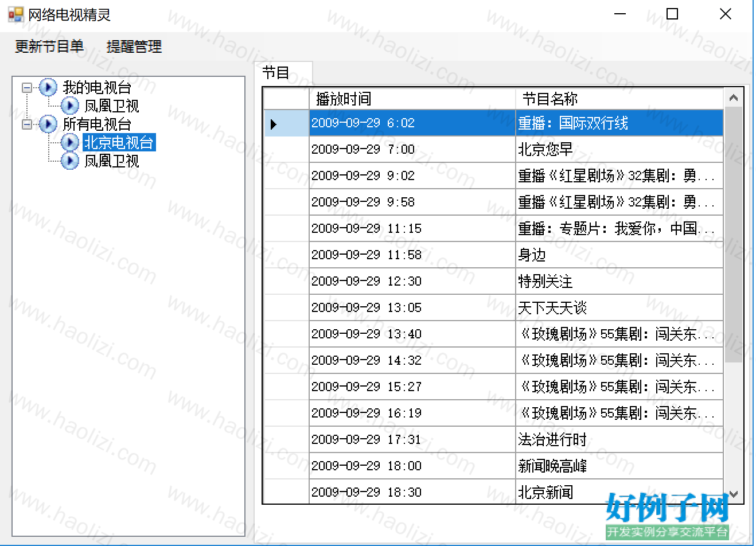This screenshot has height=546, width=756.
Task: Click scrollbar down arrow in program grid
Action: point(733,494)
